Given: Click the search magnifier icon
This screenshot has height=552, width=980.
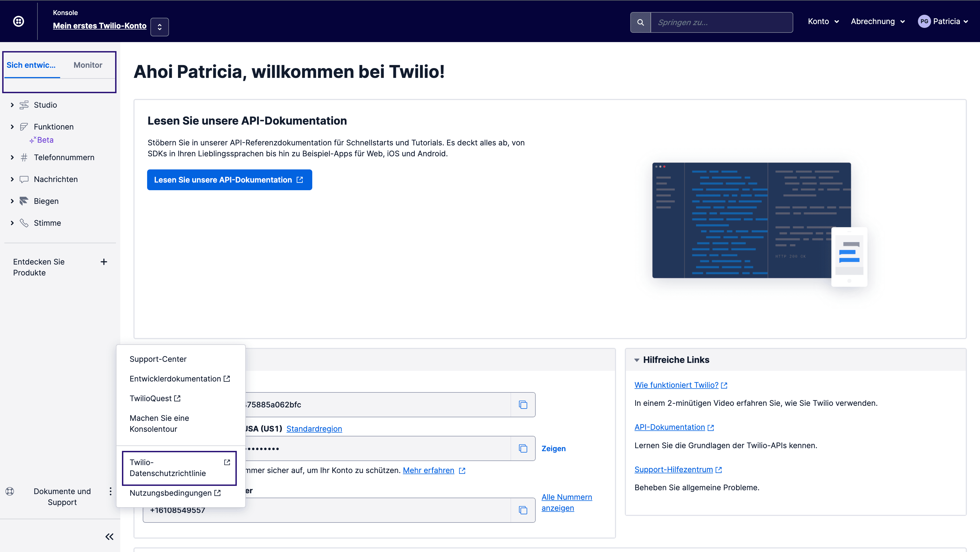Looking at the screenshot, I should click(x=640, y=22).
